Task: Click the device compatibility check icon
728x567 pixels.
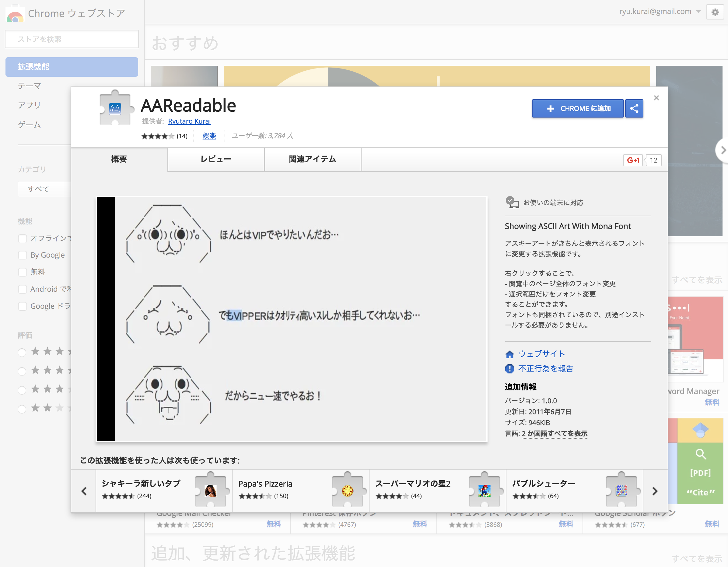Action: [x=512, y=202]
